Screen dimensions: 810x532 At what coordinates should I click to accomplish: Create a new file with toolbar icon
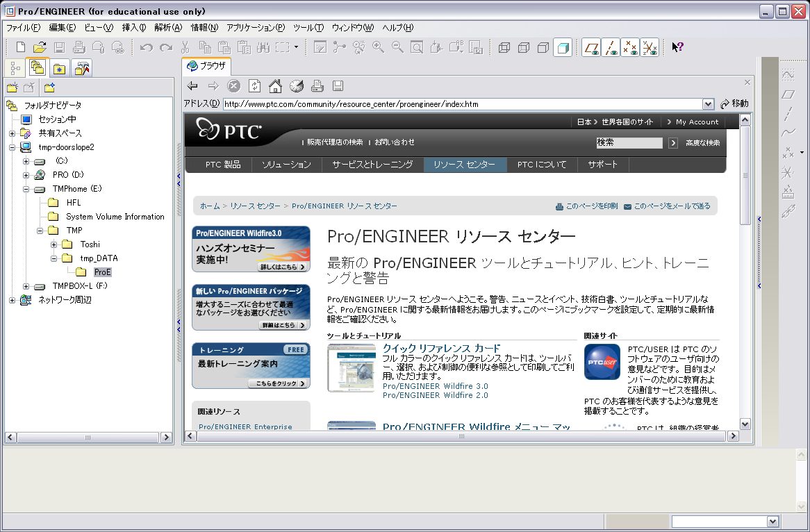(21, 47)
